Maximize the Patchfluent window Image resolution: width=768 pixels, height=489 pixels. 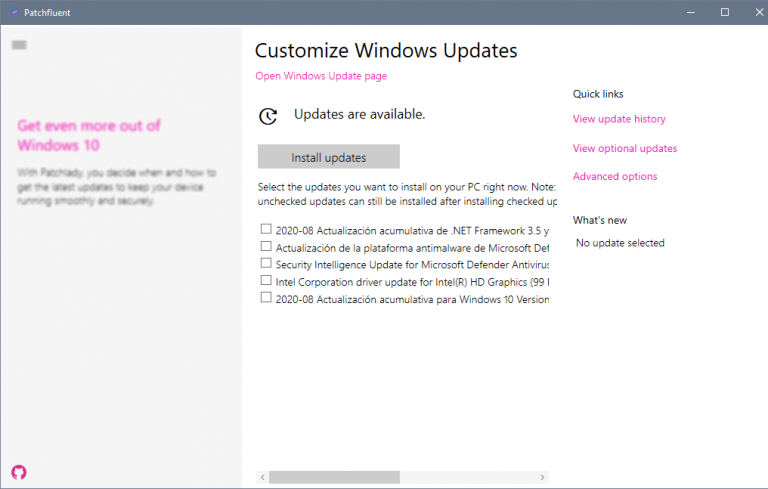point(725,12)
